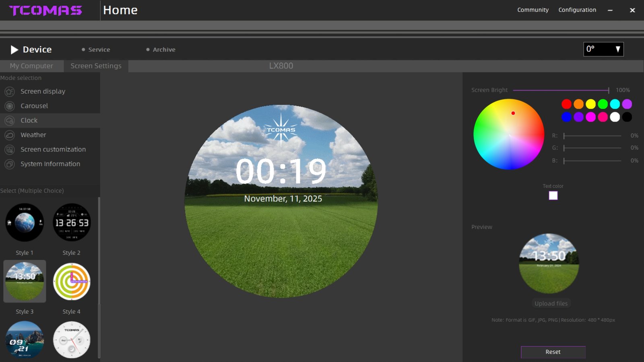Click the Device play arrow icon

point(14,49)
